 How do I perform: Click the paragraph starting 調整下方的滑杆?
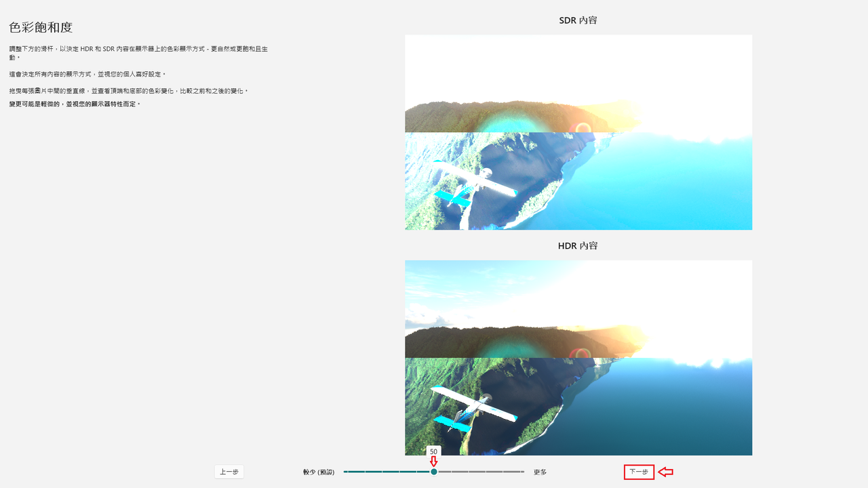tap(139, 53)
